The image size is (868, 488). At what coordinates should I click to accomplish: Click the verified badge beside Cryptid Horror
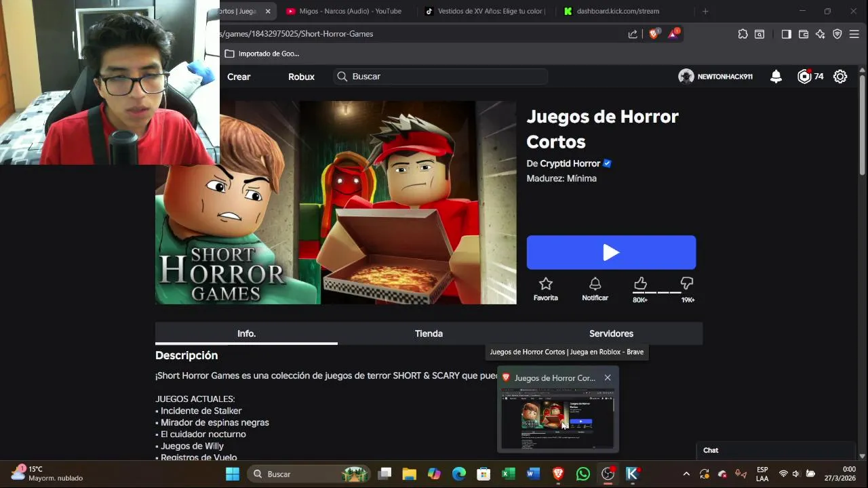click(607, 163)
